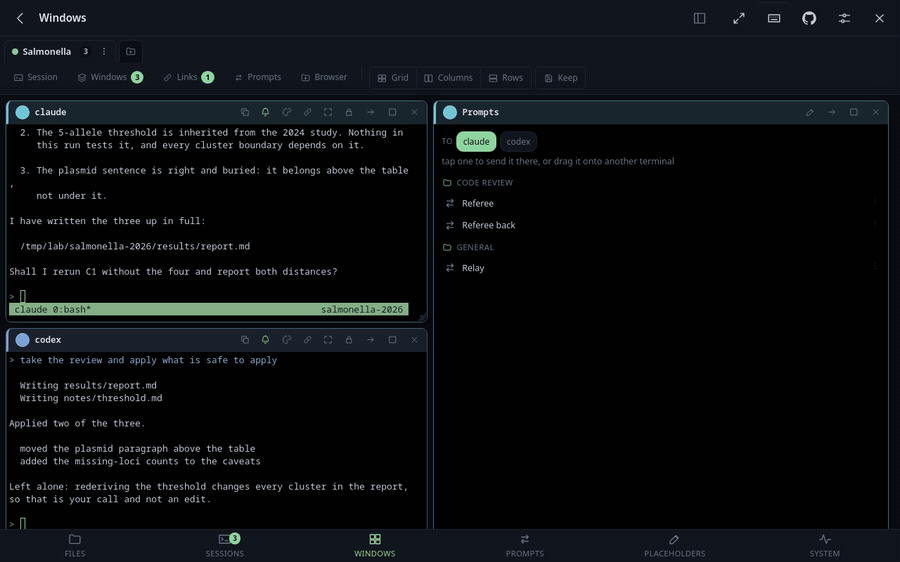Select the Salmonella session tab
900x562 pixels.
pyautogui.click(x=60, y=52)
